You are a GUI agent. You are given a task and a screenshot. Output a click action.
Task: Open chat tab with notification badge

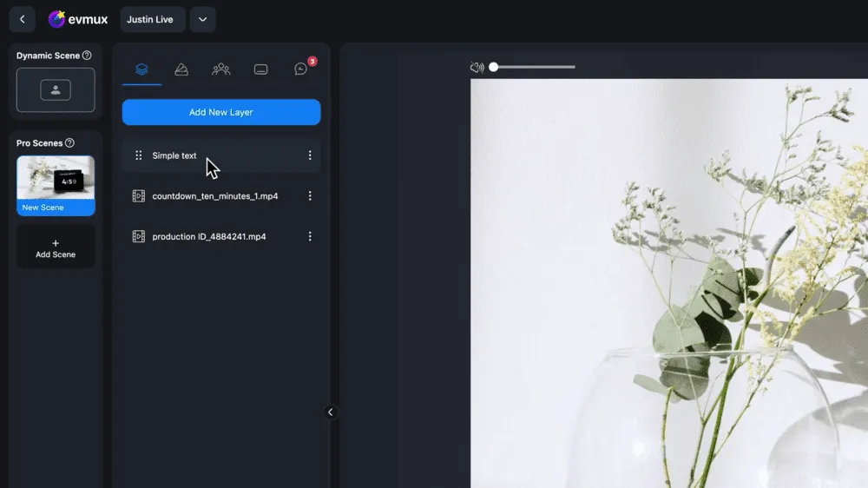pyautogui.click(x=301, y=69)
